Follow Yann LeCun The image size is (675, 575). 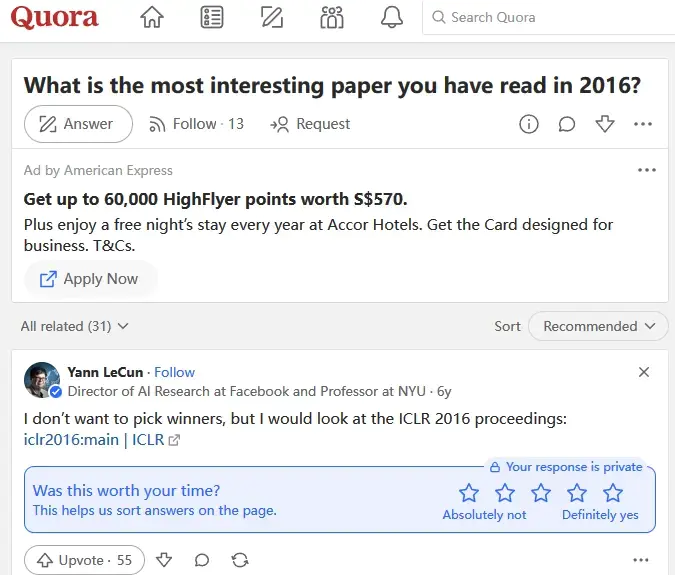pos(174,372)
